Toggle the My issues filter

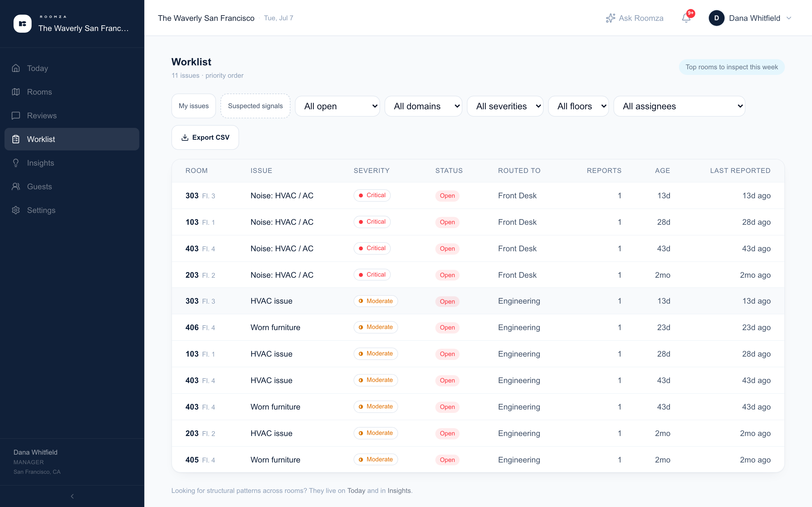click(194, 106)
